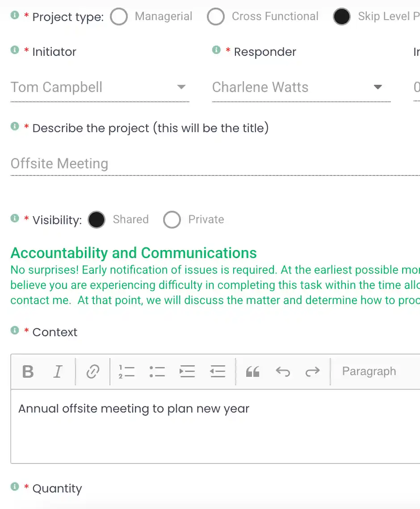This screenshot has height=509, width=420.
Task: Increase indent in the Context editor
Action: [x=187, y=371]
